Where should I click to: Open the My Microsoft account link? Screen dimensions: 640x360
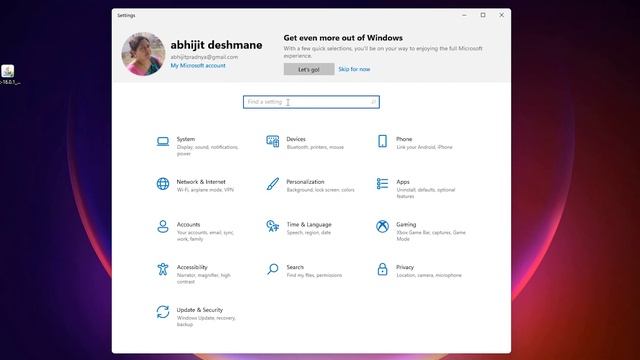point(198,65)
